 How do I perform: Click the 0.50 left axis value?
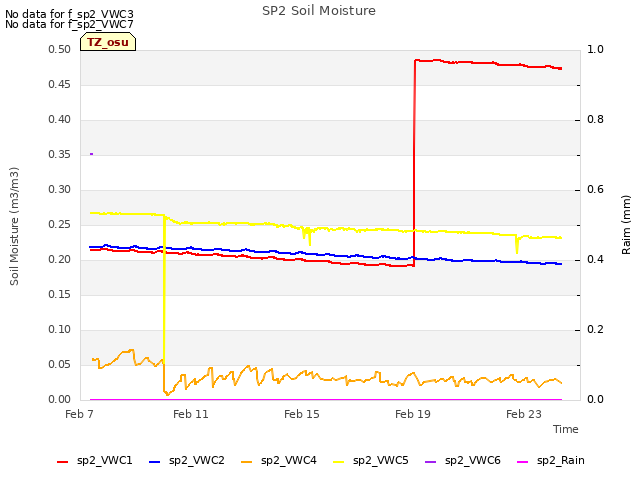tap(60, 49)
